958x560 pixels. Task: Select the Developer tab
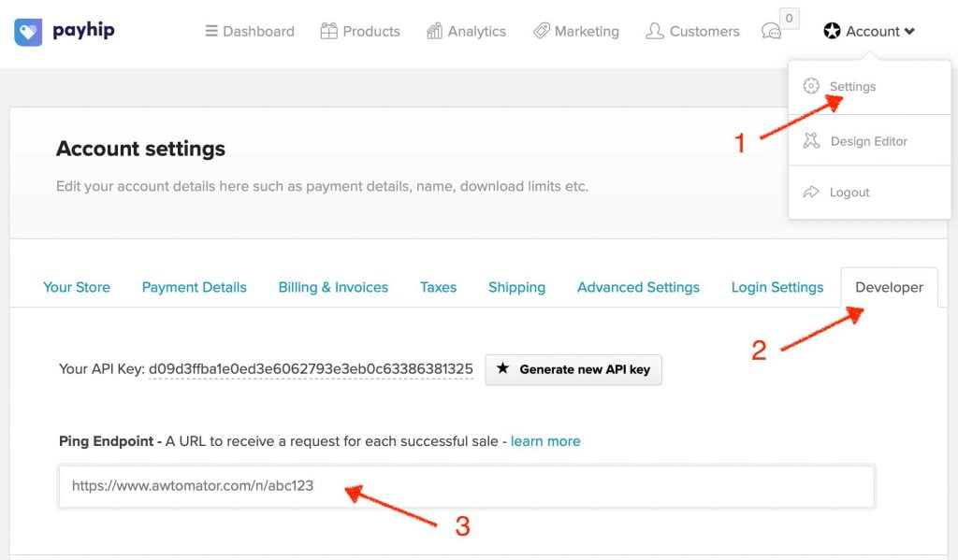pyautogui.click(x=889, y=287)
